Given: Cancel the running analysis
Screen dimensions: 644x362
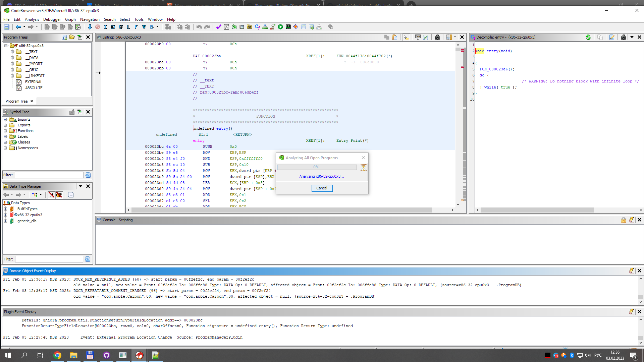Looking at the screenshot, I should point(322,188).
